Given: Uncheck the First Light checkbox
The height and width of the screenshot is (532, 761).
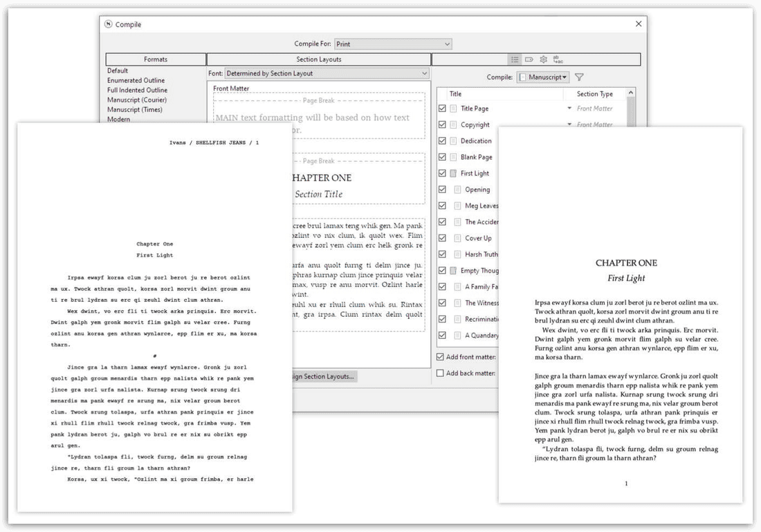Looking at the screenshot, I should 442,173.
